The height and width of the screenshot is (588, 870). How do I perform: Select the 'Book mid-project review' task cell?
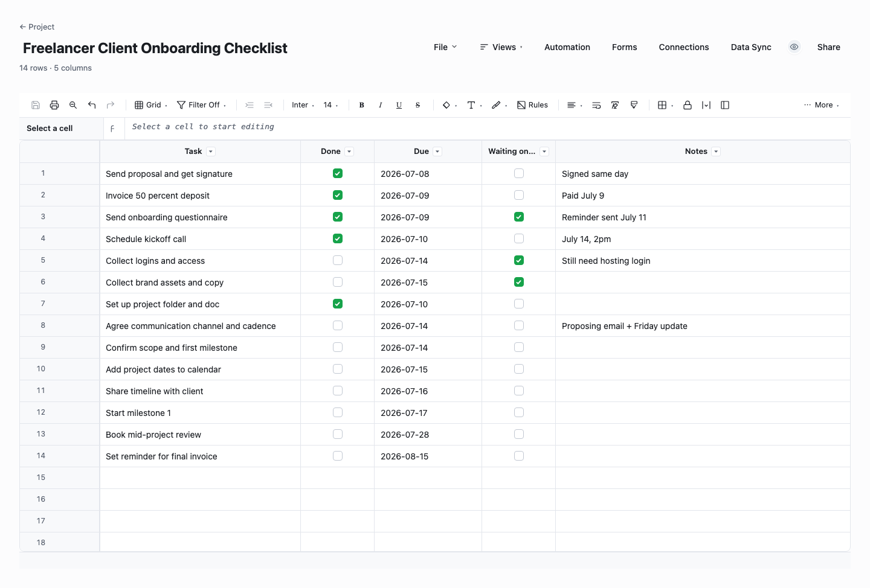[x=200, y=435]
